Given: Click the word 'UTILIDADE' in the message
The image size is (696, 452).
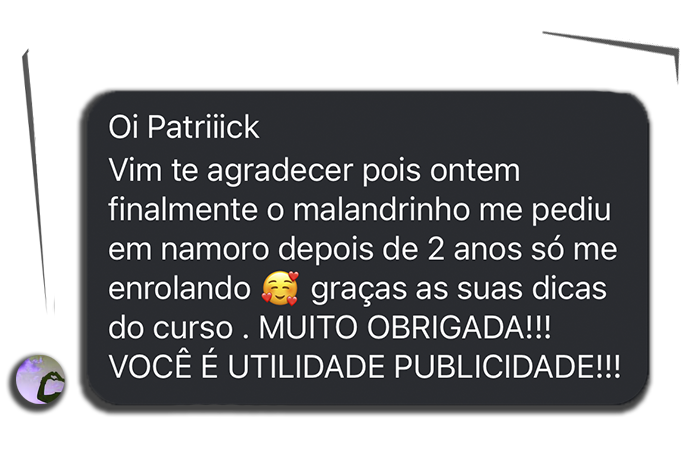Looking at the screenshot, I should (x=306, y=367).
